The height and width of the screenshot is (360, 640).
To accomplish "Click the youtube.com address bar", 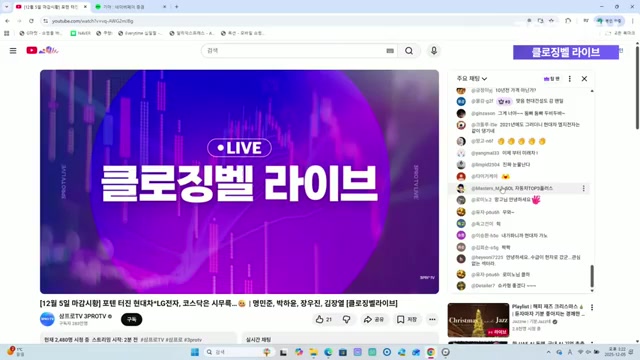I will (x=286, y=21).
